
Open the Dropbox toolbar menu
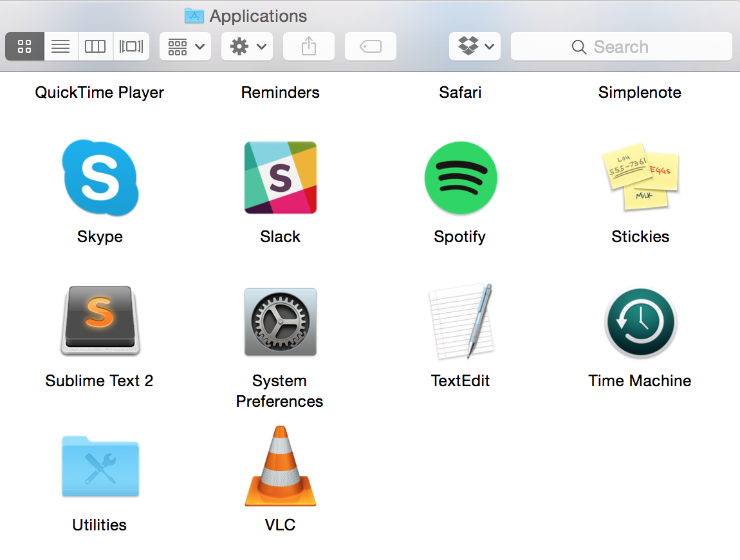pos(475,46)
